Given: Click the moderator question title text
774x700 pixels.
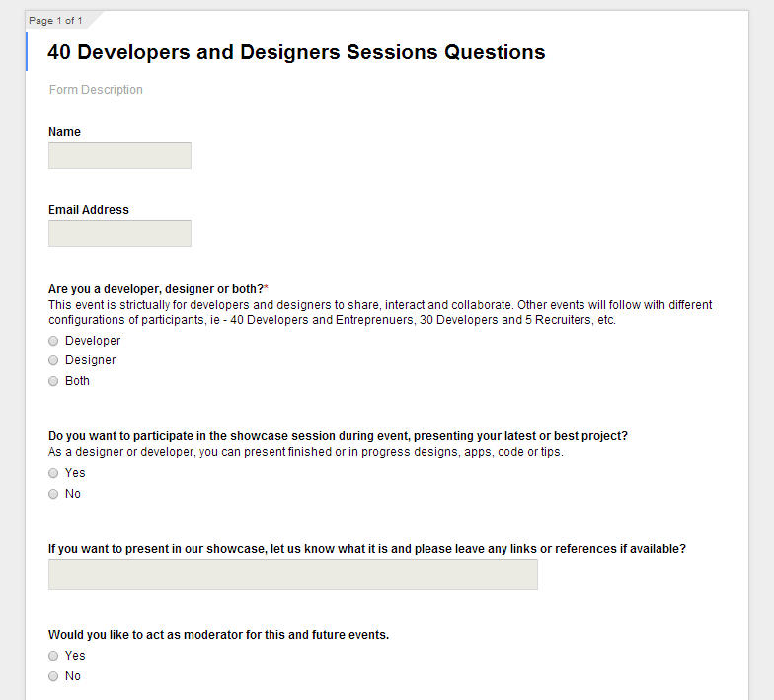Looking at the screenshot, I should 218,634.
